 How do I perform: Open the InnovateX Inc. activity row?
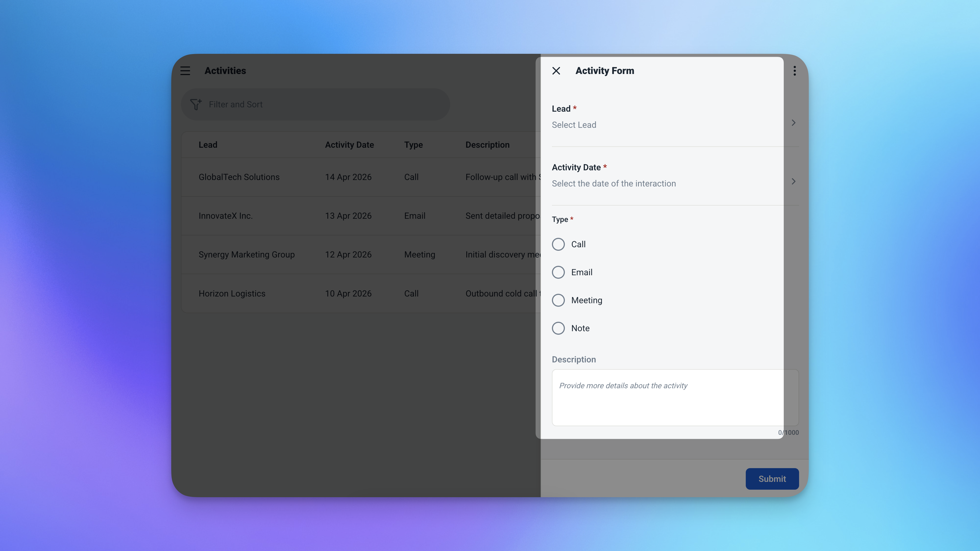coord(225,216)
